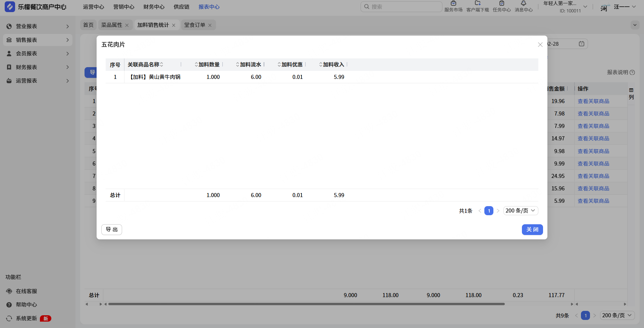The width and height of the screenshot is (644, 328).
Task: Open dialog page size 200 条/页 dropdown
Action: click(521, 210)
